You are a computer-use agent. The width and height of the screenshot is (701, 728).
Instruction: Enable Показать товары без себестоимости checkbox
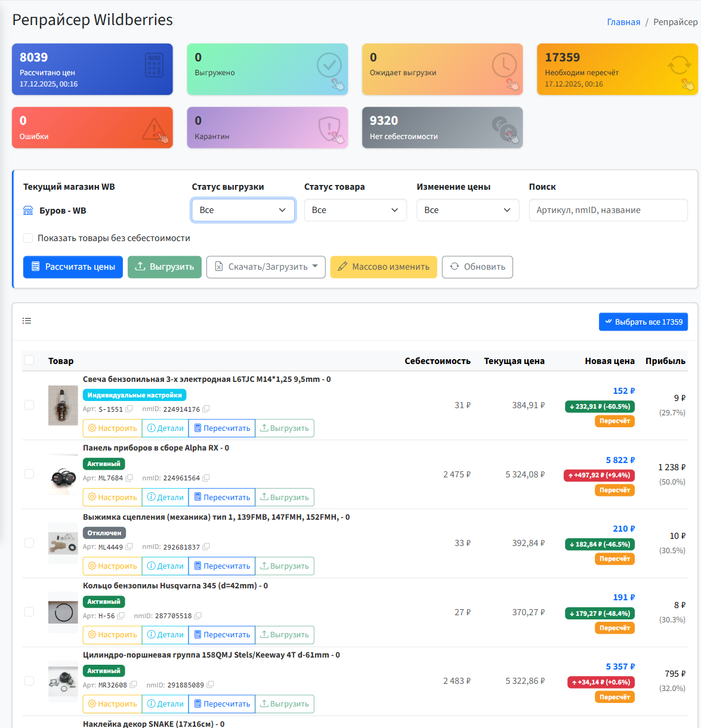tap(28, 238)
